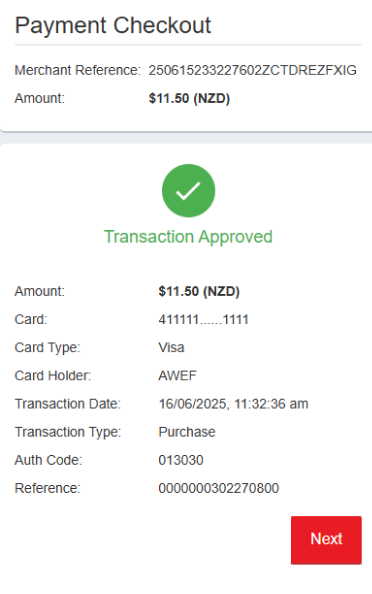
Task: Click the red Next button
Action: (x=326, y=540)
